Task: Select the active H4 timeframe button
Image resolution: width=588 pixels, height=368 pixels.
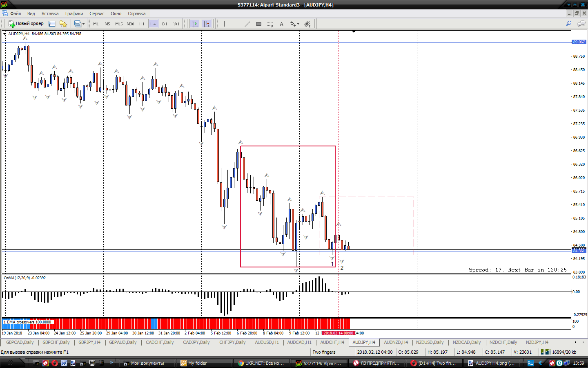Action: 153,24
